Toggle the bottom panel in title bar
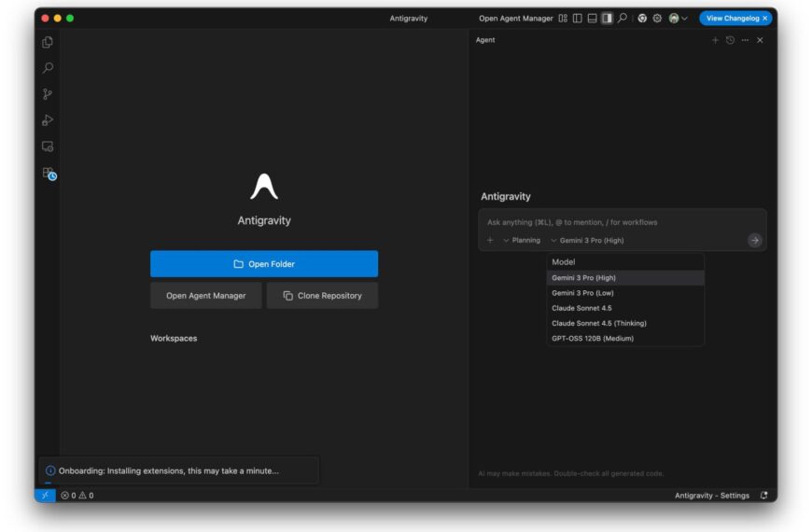812x532 pixels. [x=592, y=18]
